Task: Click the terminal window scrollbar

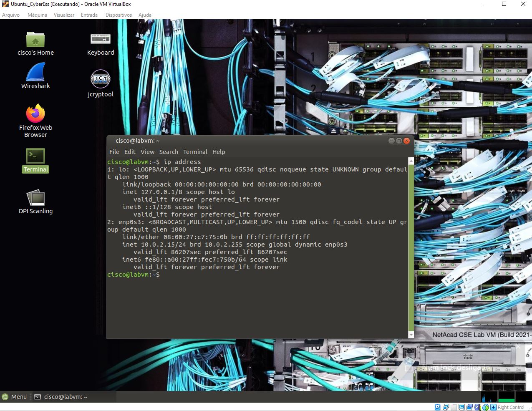Action: 410,246
